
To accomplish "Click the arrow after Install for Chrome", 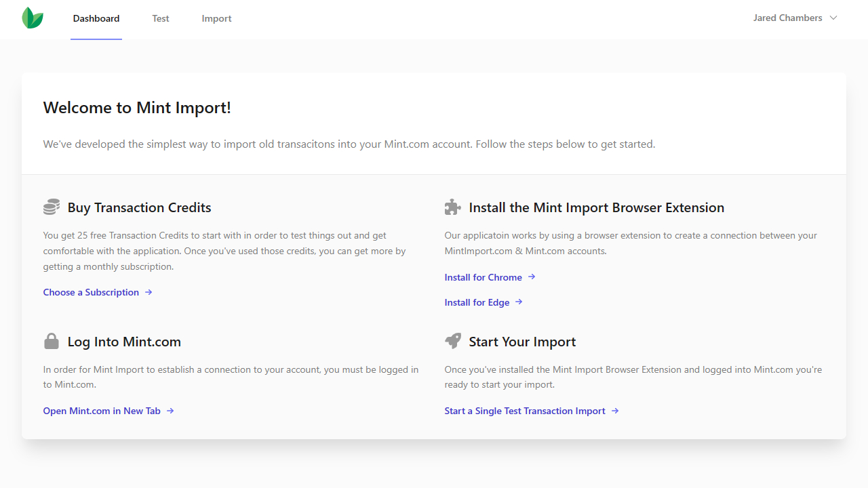I will tap(532, 277).
